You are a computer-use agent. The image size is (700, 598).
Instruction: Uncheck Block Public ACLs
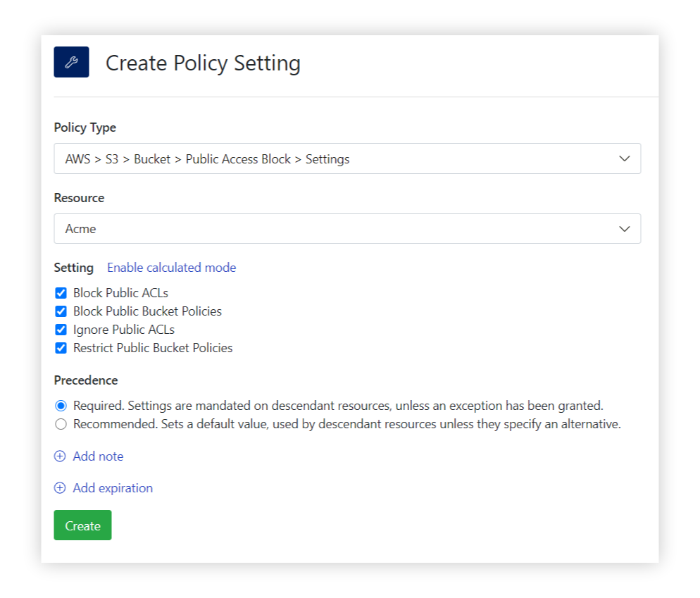[61, 292]
